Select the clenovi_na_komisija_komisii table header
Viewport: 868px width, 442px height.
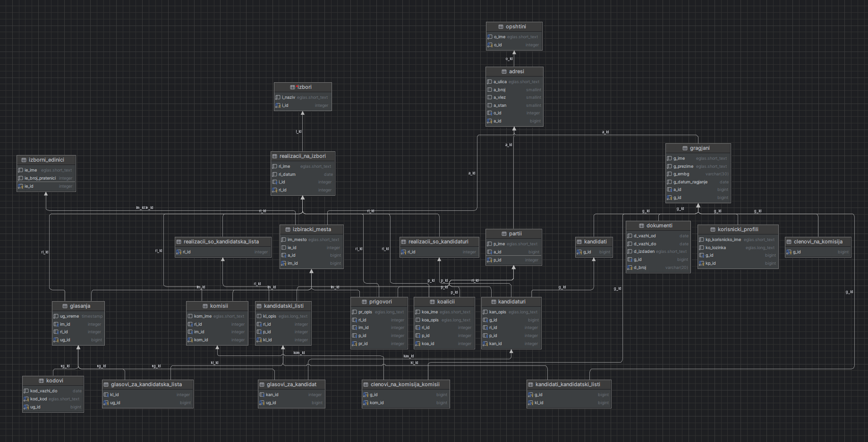[405, 385]
